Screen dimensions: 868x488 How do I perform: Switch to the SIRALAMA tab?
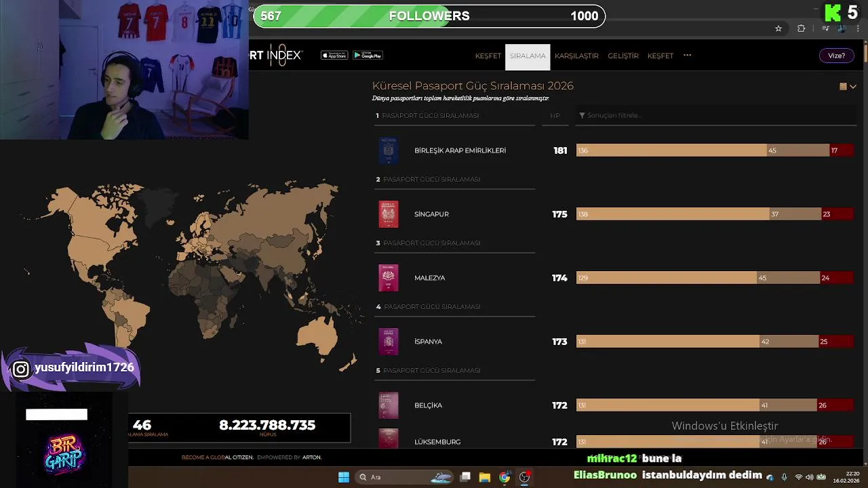coord(528,56)
